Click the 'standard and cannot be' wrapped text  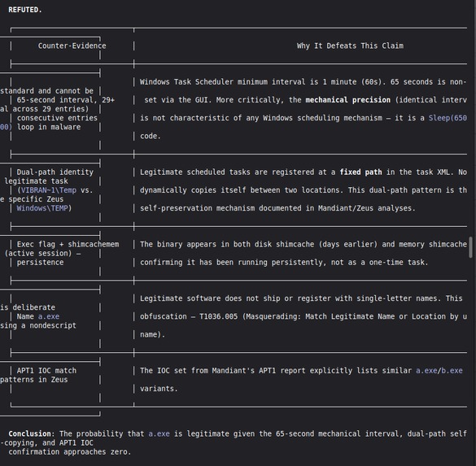click(46, 91)
